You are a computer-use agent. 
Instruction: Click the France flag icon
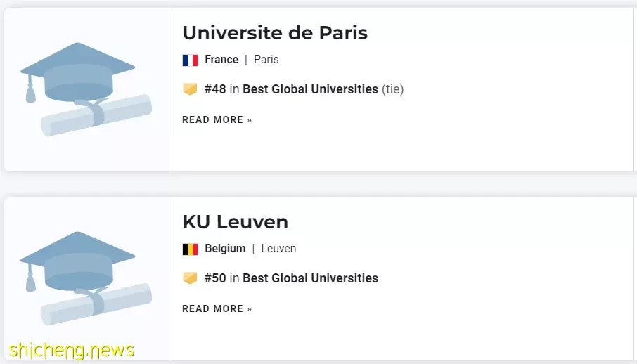click(x=190, y=60)
